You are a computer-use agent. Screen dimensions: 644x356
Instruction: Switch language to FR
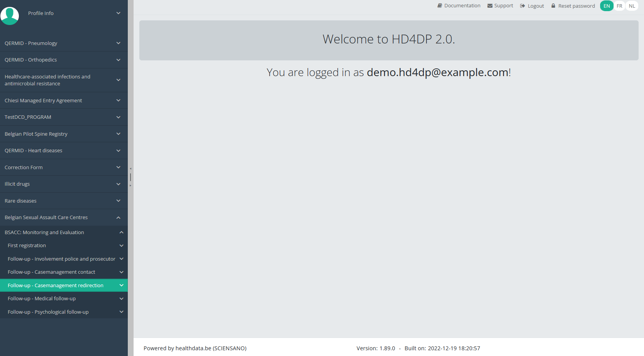pyautogui.click(x=619, y=6)
